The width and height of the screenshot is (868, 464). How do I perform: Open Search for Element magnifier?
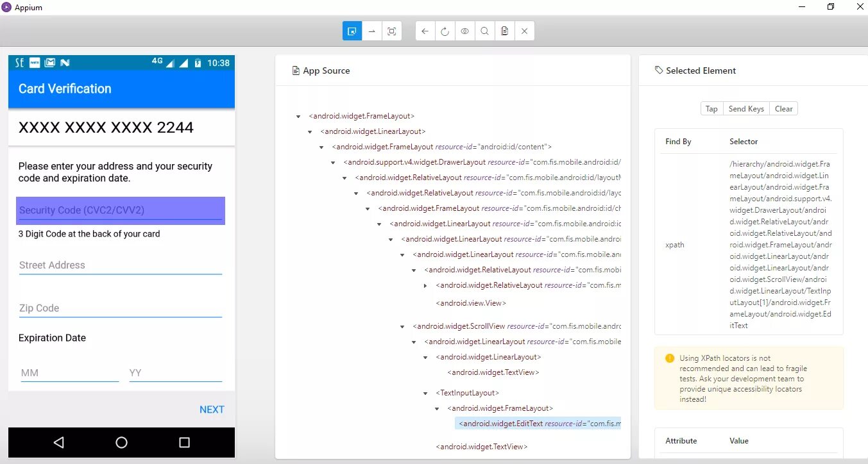click(x=485, y=31)
